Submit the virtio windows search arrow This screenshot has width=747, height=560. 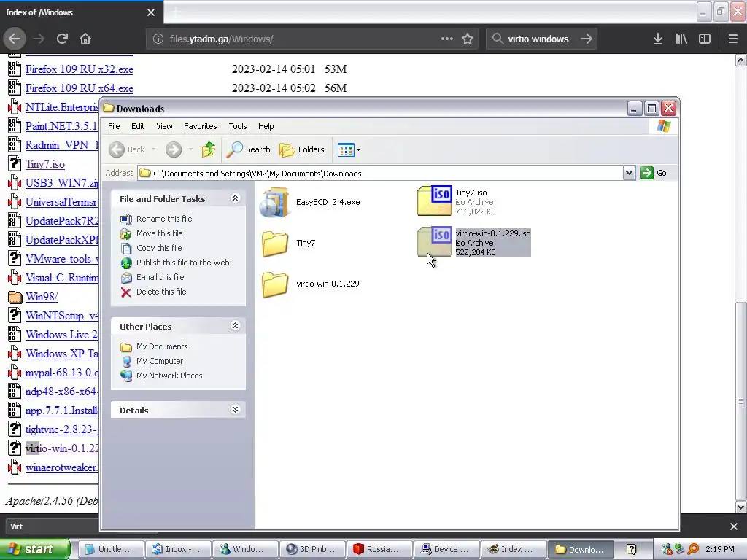[587, 39]
